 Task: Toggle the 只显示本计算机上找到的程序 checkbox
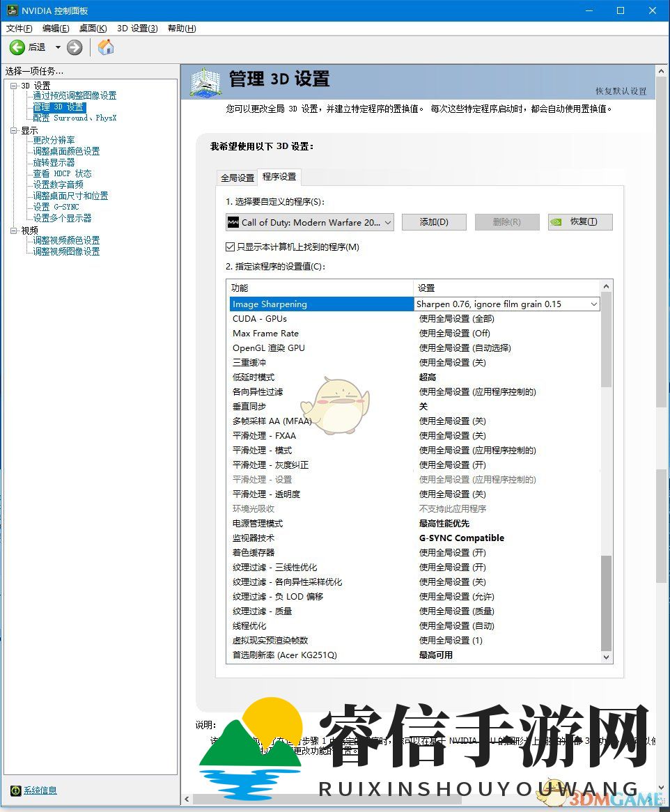pyautogui.click(x=230, y=245)
